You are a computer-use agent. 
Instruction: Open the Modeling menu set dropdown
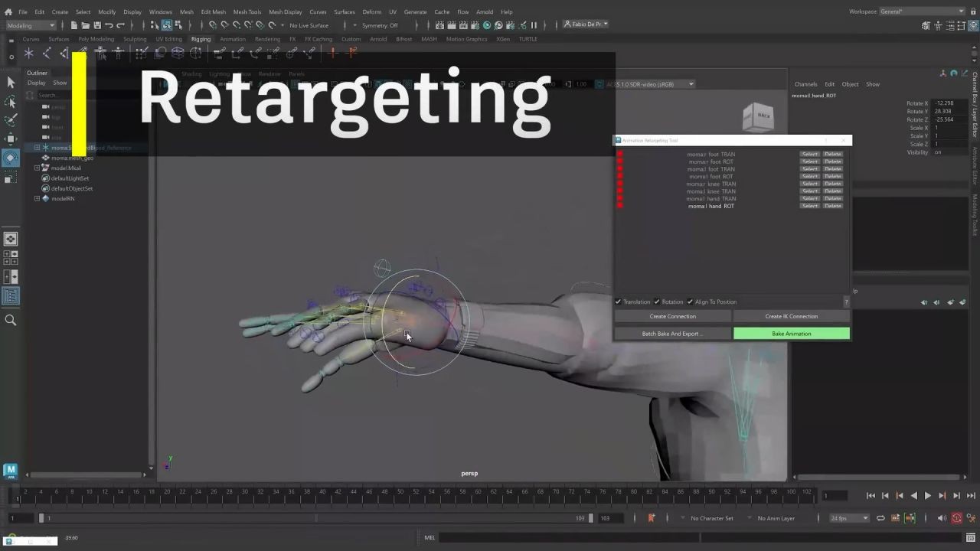(31, 25)
